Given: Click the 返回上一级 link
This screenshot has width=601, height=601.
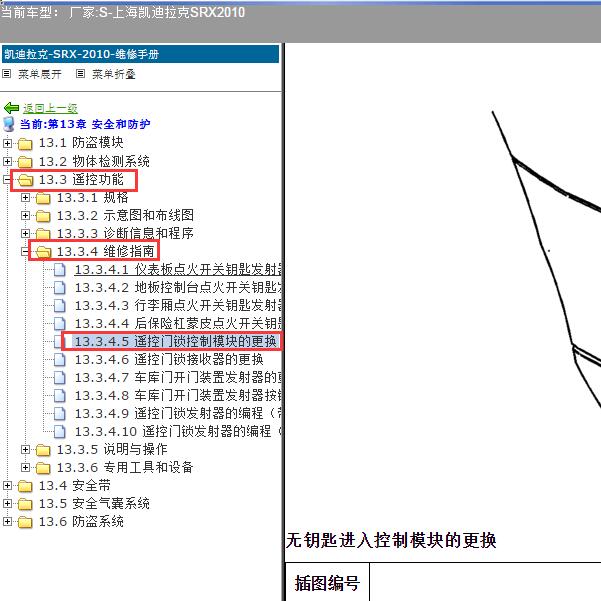Looking at the screenshot, I should click(50, 108).
